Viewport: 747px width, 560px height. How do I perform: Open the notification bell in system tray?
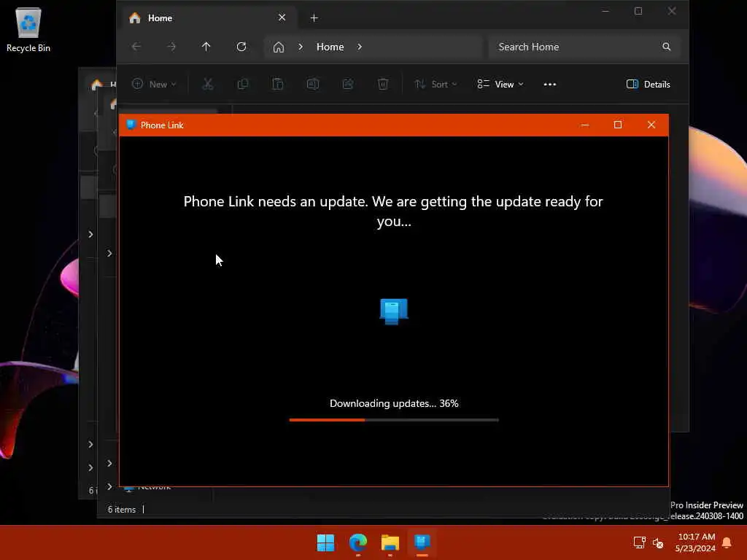(727, 542)
